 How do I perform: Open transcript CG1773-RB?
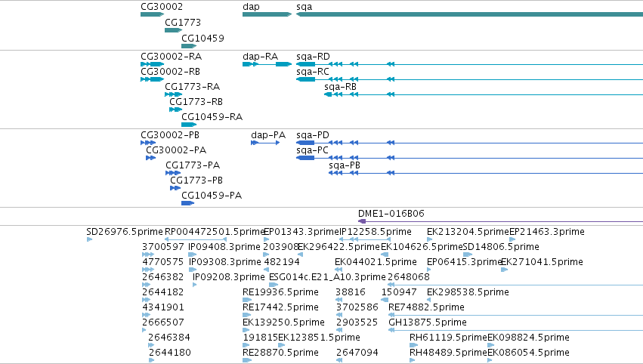(196, 102)
